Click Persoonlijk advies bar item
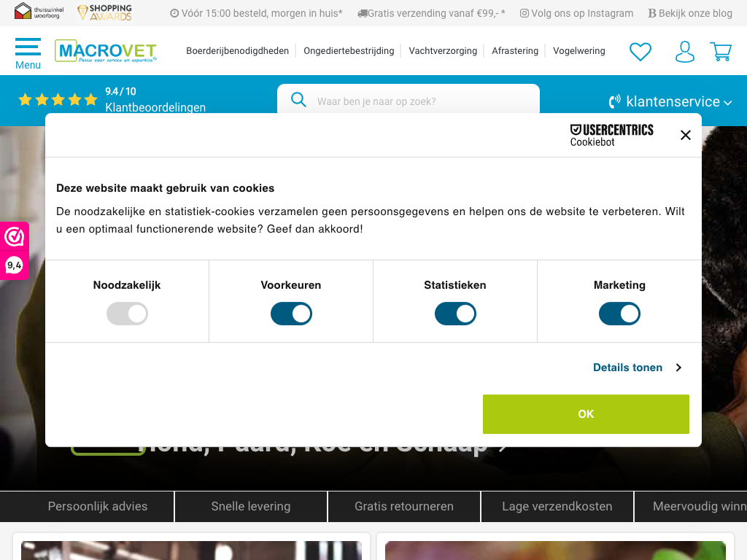The width and height of the screenshot is (747, 560). coord(97,506)
